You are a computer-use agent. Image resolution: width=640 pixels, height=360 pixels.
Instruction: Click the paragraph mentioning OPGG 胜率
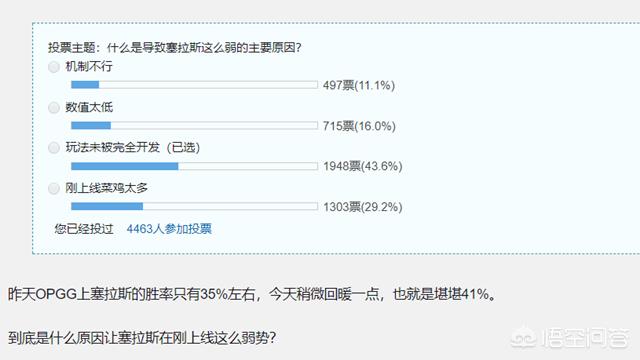pos(252,294)
